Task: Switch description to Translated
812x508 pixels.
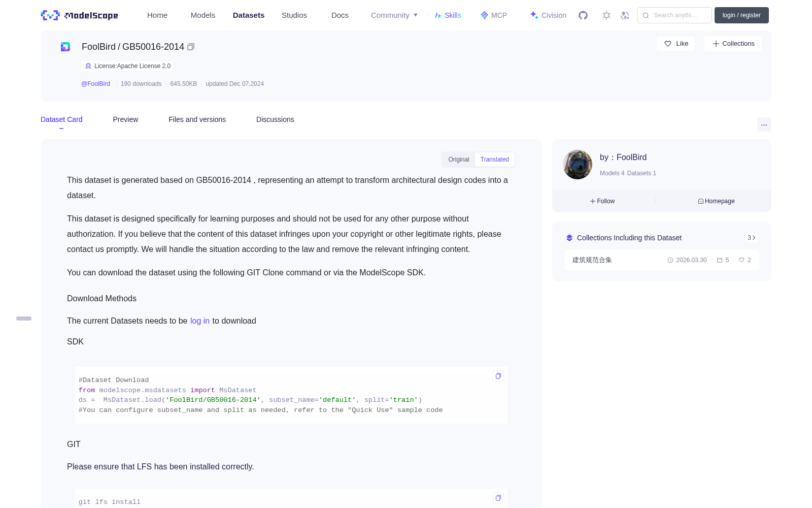Action: pyautogui.click(x=495, y=160)
